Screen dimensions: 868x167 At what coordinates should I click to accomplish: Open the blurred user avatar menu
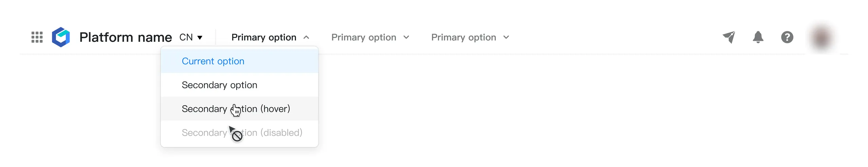point(822,37)
